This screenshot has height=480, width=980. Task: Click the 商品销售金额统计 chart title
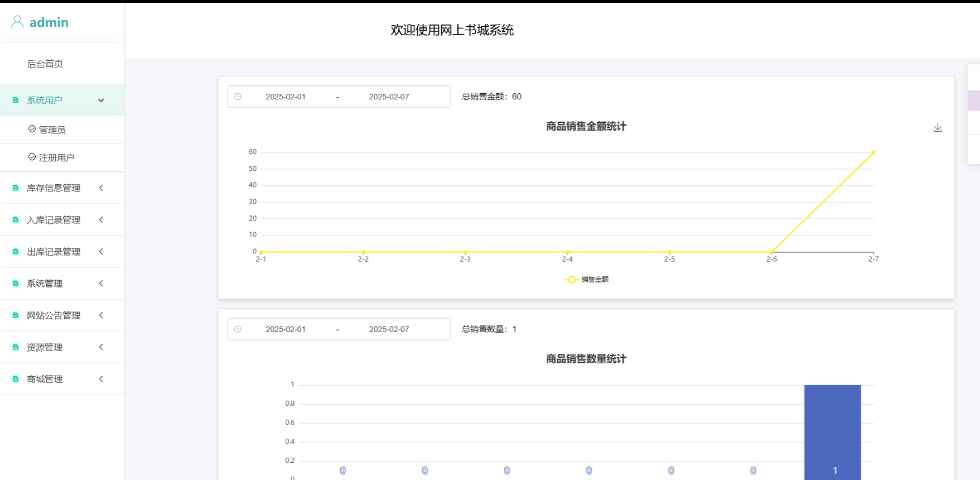[x=586, y=127]
